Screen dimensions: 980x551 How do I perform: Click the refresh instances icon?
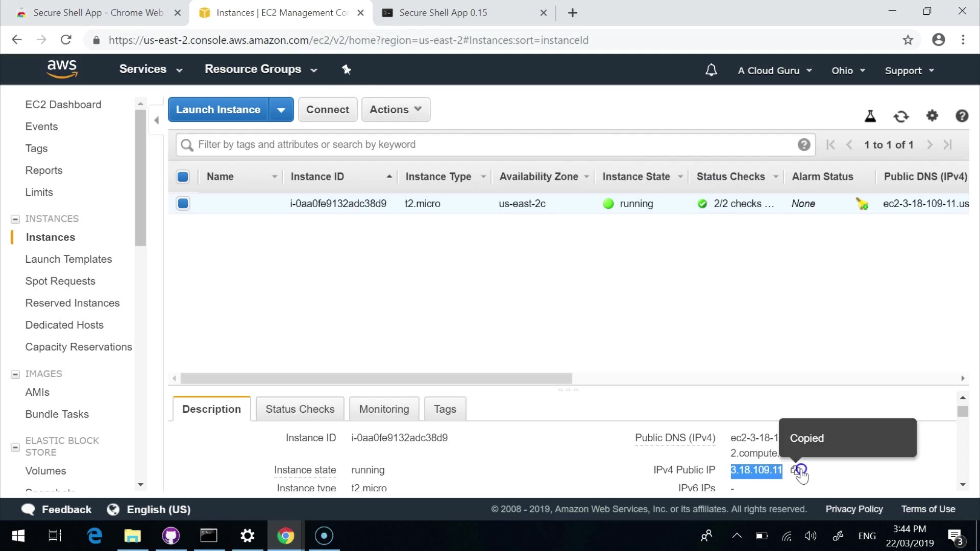tap(901, 116)
